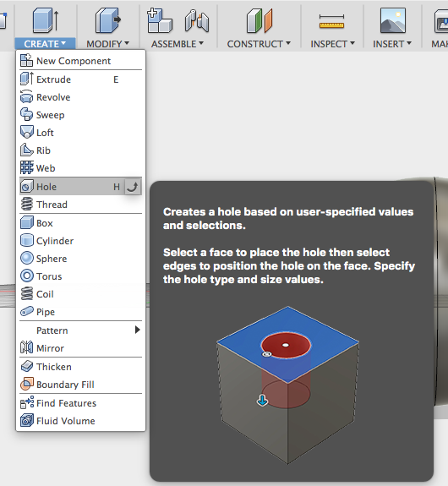Click the Measure ruler icon above INSPECT
This screenshot has height=486, width=448.
point(331,21)
